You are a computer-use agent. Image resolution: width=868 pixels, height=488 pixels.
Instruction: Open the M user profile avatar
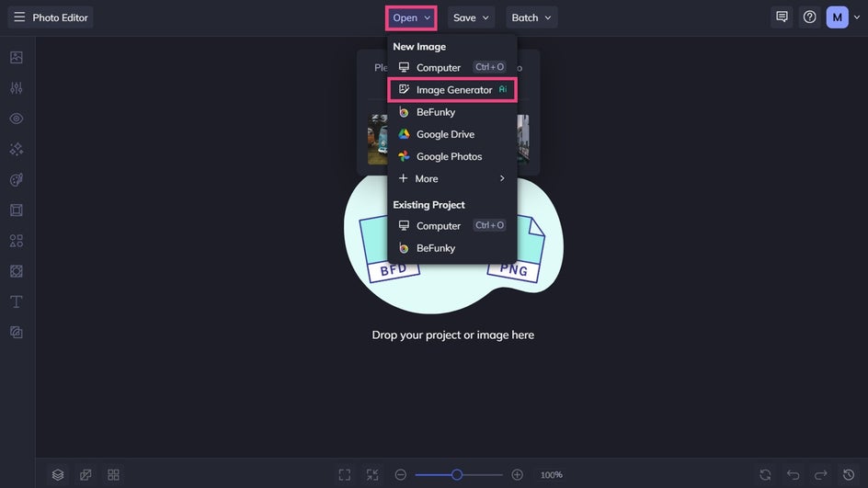click(x=837, y=17)
